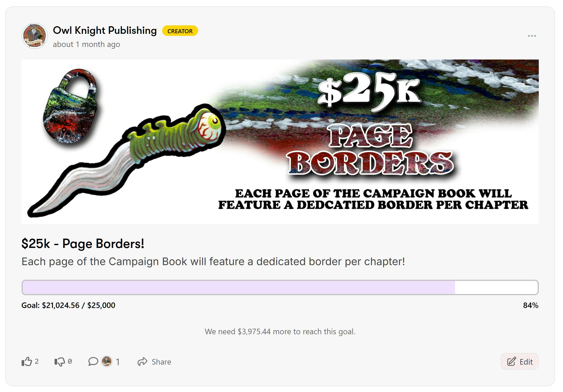
Task: Click the 'about 1 month ago' timestamp
Action: (x=87, y=45)
